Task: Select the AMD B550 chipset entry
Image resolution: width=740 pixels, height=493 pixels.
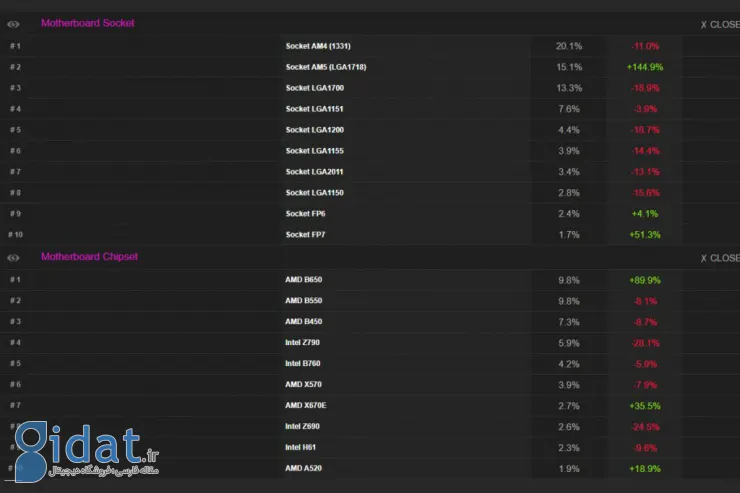Action: (x=303, y=301)
